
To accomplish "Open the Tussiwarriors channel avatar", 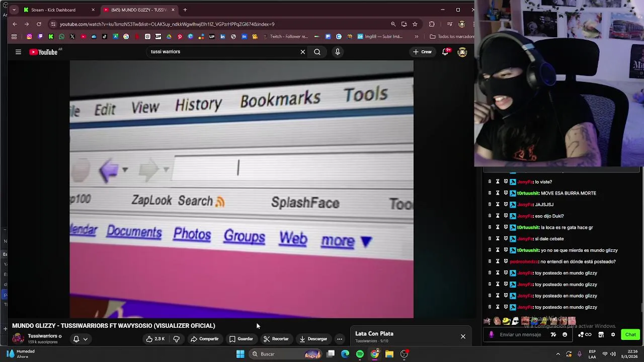I will point(18,338).
